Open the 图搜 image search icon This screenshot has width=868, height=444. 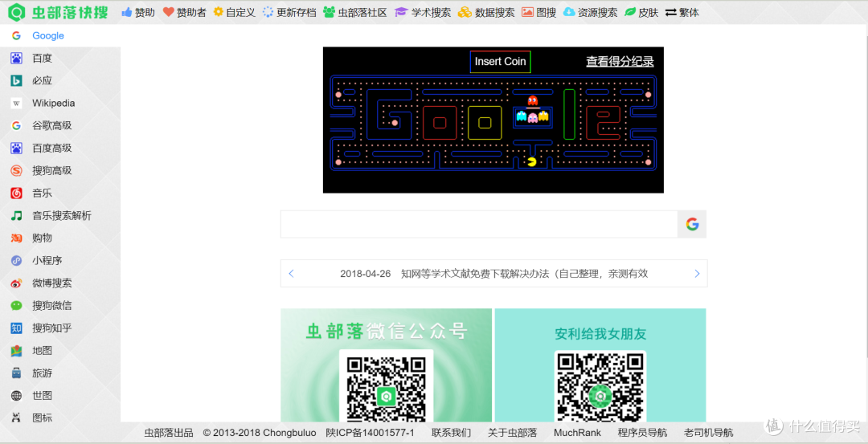tap(527, 11)
